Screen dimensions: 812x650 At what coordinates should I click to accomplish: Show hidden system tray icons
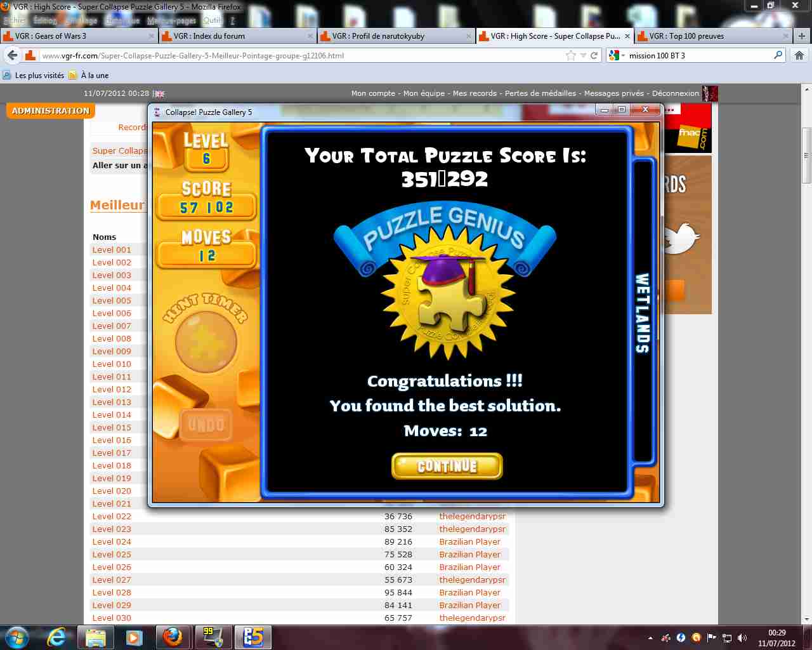click(650, 638)
